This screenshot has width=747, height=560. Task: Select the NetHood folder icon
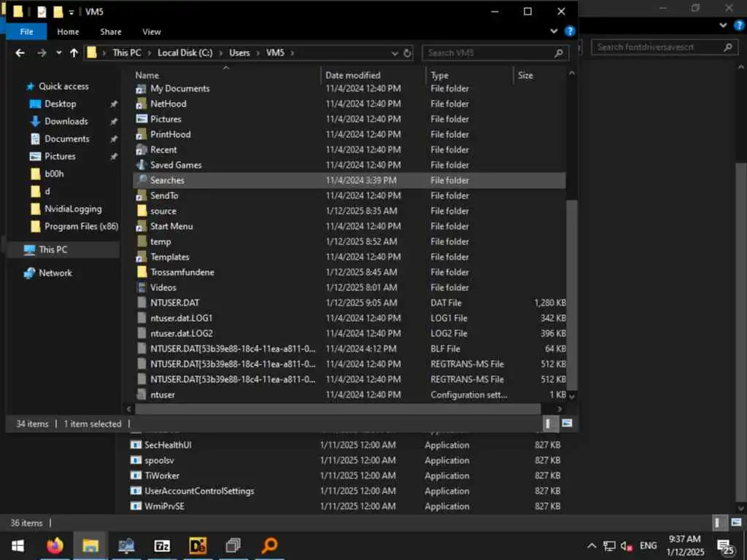click(141, 104)
